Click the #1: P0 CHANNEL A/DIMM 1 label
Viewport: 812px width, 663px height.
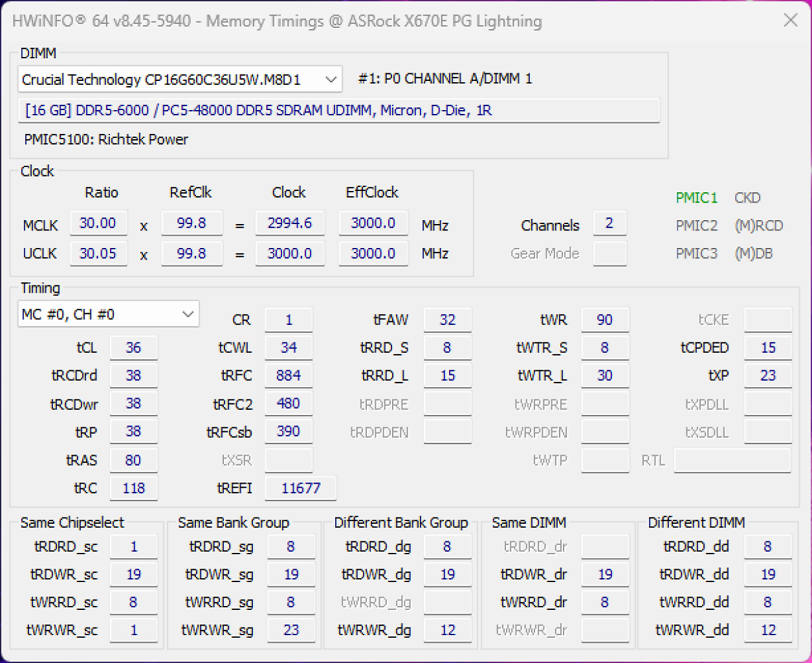click(x=445, y=79)
